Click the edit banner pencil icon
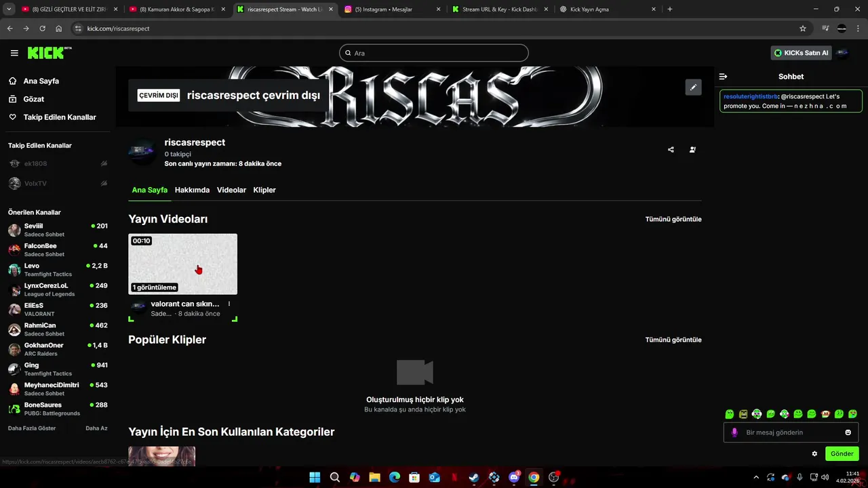This screenshot has height=488, width=868. point(693,87)
